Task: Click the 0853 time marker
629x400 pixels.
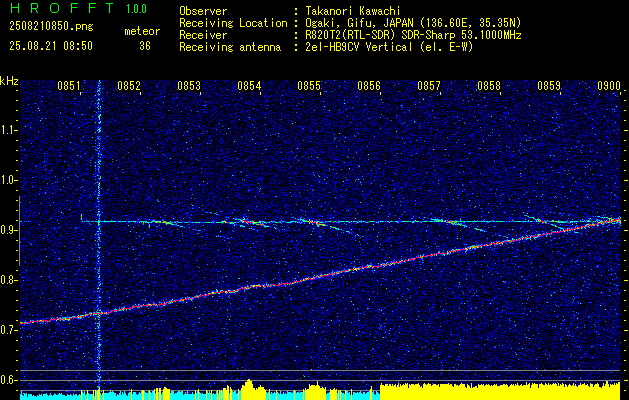Action: [189, 86]
